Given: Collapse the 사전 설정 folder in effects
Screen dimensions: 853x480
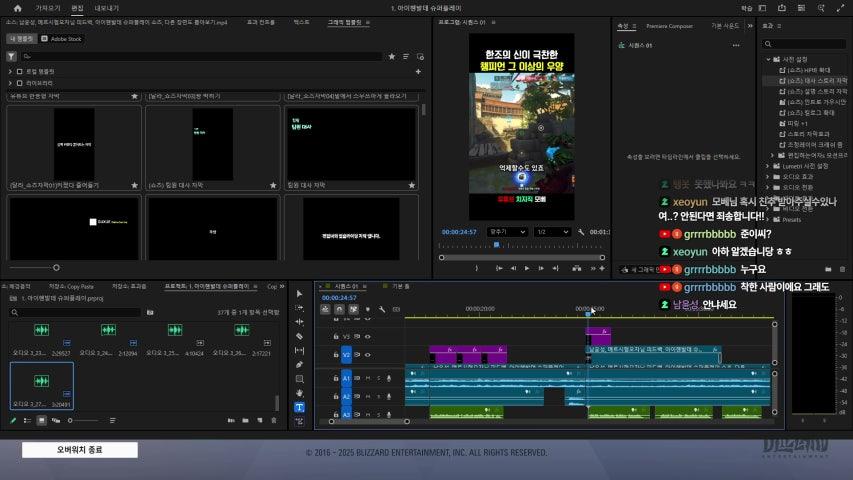Looking at the screenshot, I should (x=769, y=59).
